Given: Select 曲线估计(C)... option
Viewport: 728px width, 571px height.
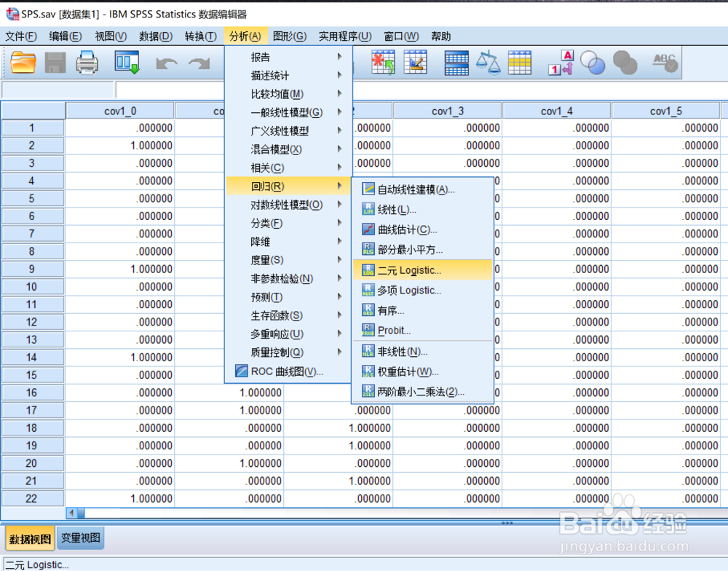Looking at the screenshot, I should point(422,229).
